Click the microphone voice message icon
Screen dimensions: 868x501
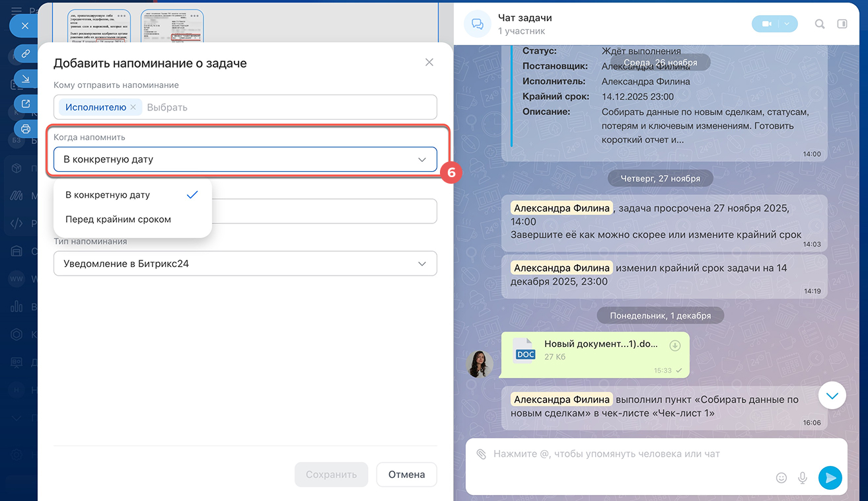pos(803,477)
